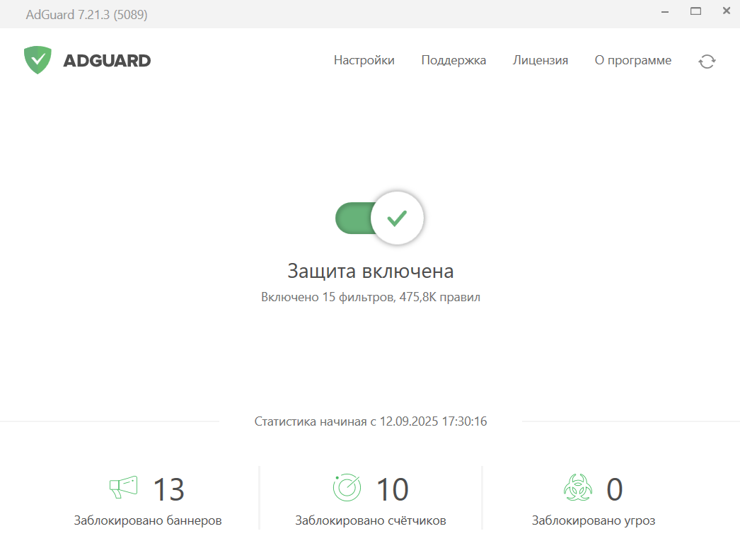
Task: Open the О программе page
Action: [633, 61]
